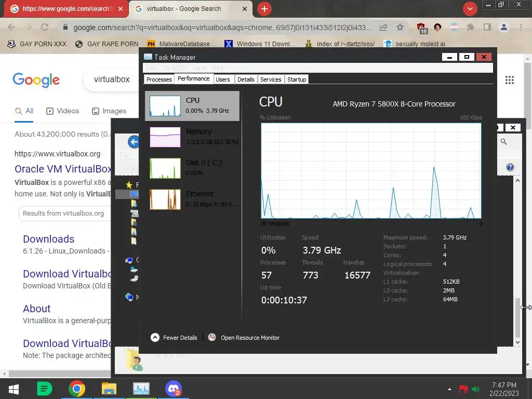Image resolution: width=532 pixels, height=399 pixels.
Task: Go back in Chrome
Action: tap(11, 27)
